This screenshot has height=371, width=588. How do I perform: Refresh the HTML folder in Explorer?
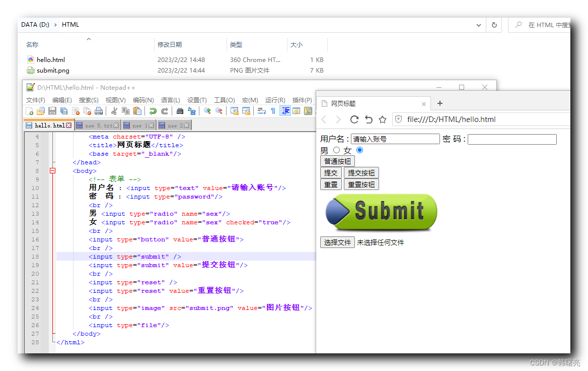tap(494, 25)
